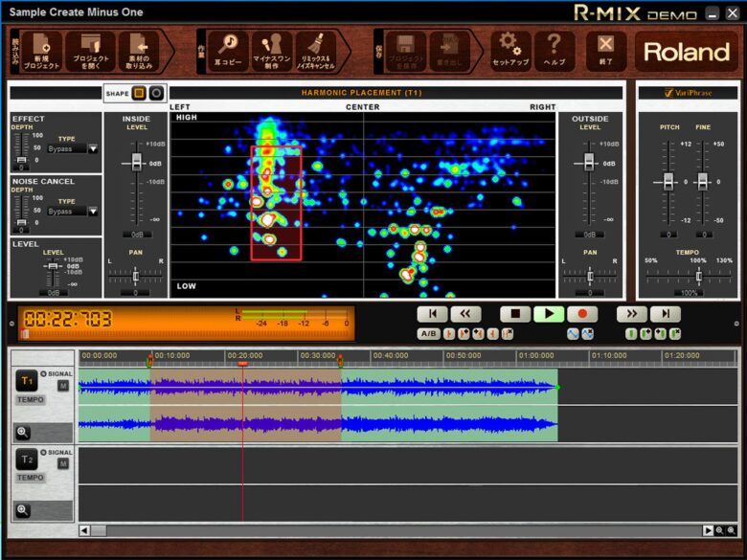The width and height of the screenshot is (747, 560).
Task: Click scroll-right arrow on timeline scrollbar
Action: 708,530
